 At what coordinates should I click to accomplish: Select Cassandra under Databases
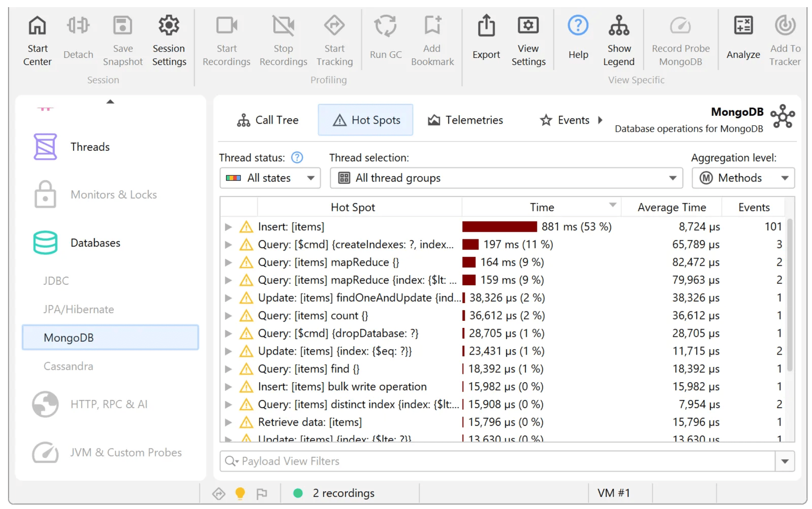68,366
